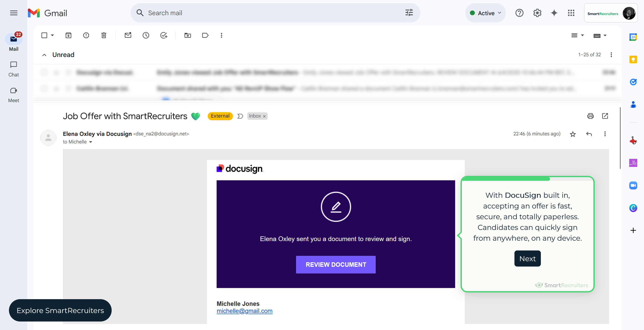Screen dimensions: 644x330
Task: Click the Next button in the tooltip
Action: coord(527,258)
